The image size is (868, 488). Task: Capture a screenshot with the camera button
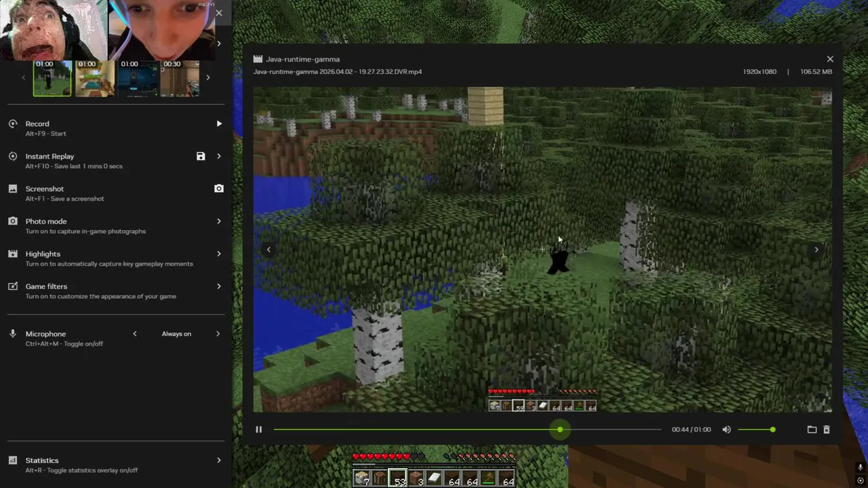click(219, 188)
